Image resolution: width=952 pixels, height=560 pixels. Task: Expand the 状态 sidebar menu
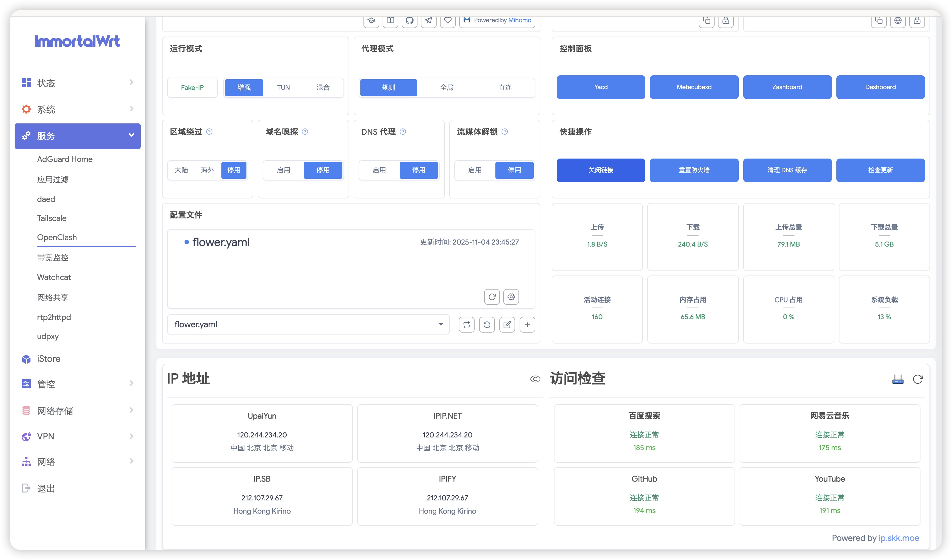[x=77, y=83]
